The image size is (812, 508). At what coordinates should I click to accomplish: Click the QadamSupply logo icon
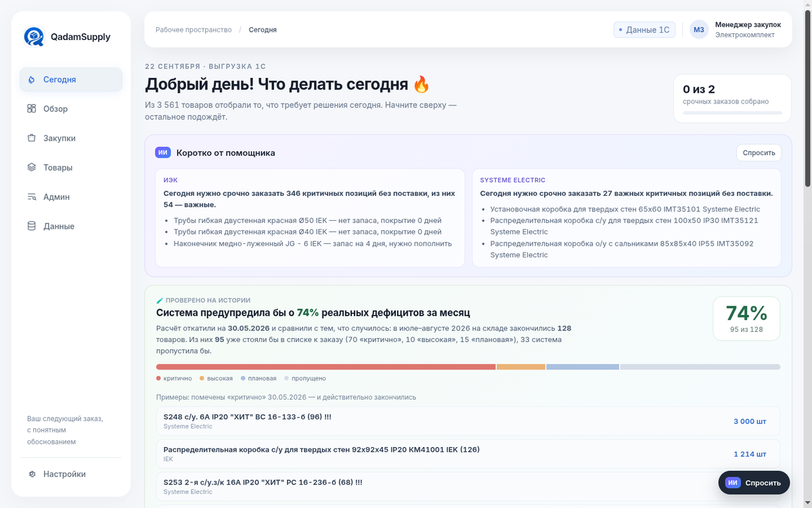click(34, 37)
